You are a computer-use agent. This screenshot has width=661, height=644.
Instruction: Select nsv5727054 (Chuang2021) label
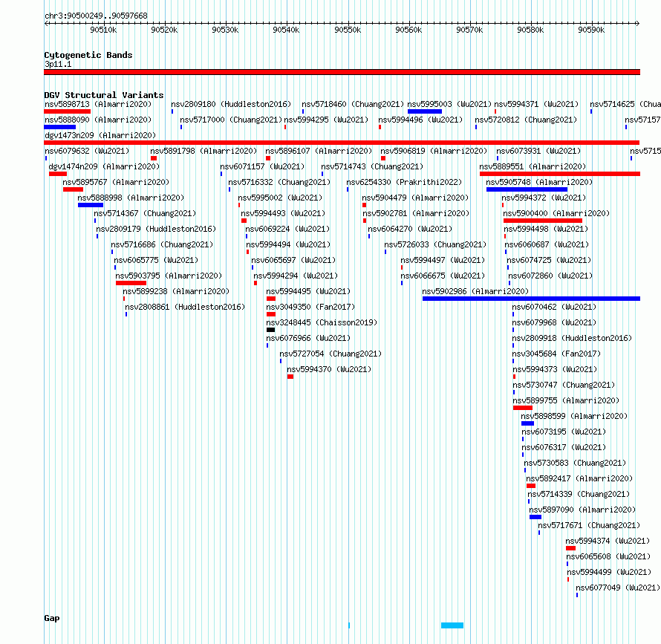coord(330,354)
